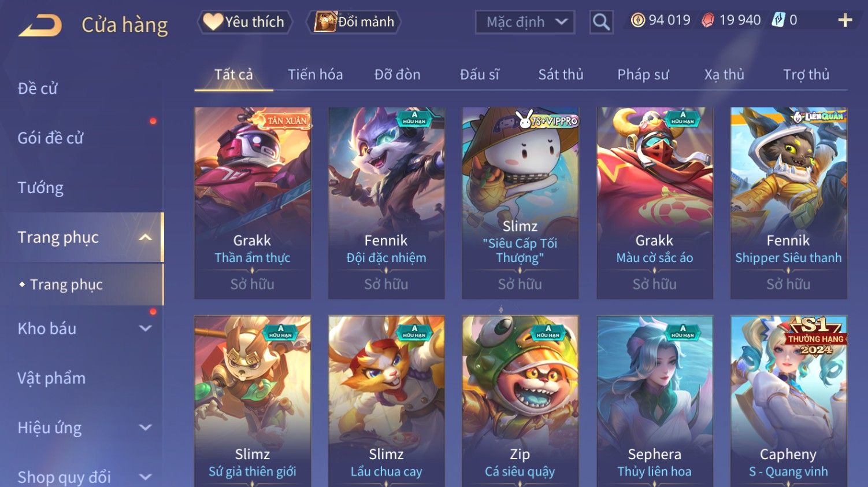This screenshot has width=868, height=487.
Task: Select the Trang phục sub-item
Action: pos(66,285)
